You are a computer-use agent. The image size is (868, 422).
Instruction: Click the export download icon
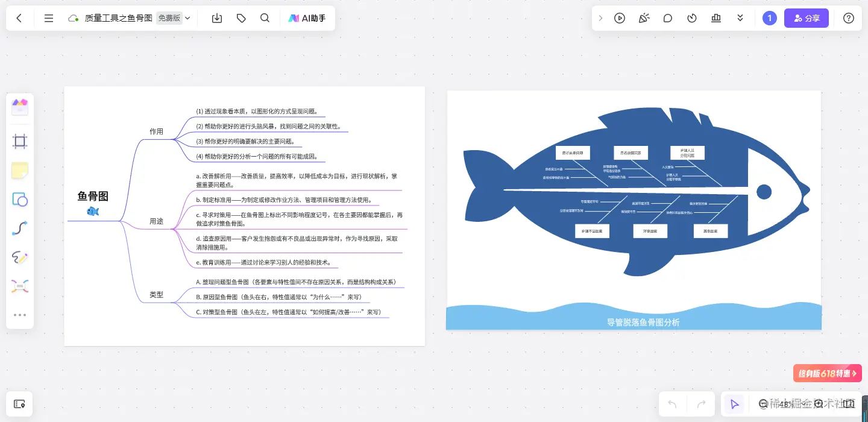pyautogui.click(x=217, y=18)
